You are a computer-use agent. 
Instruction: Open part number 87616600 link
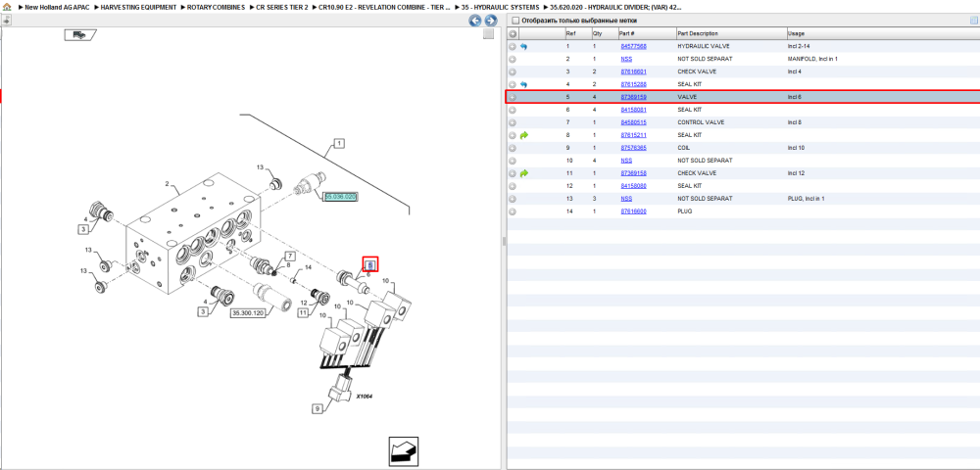[633, 211]
